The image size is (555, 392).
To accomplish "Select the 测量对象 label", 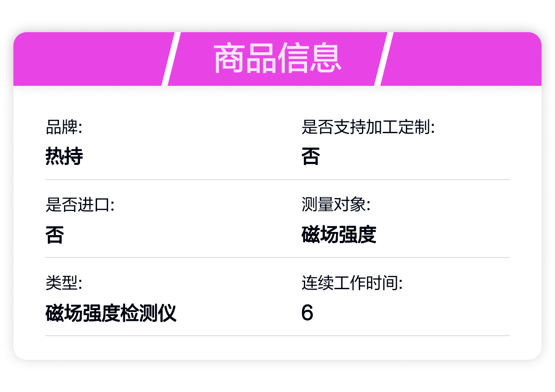I will coord(336,206).
